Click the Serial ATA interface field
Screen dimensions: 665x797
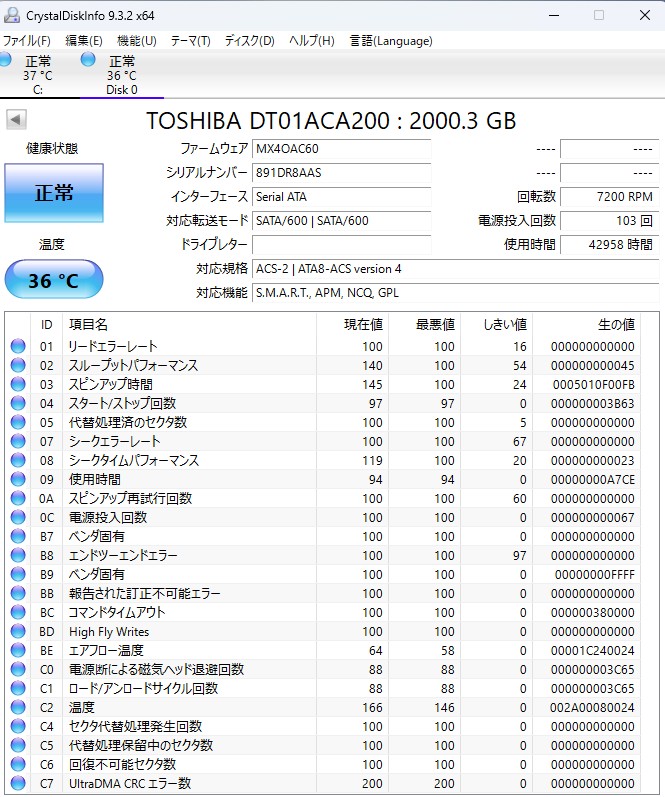342,197
